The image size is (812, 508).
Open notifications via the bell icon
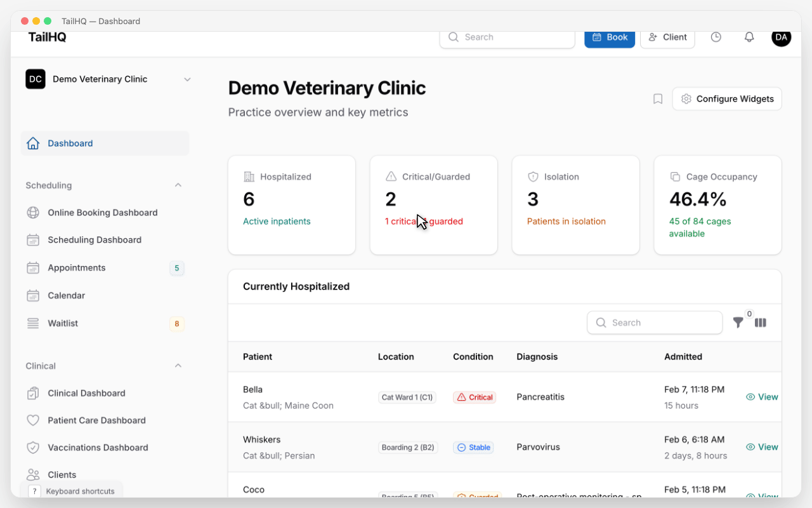click(749, 37)
